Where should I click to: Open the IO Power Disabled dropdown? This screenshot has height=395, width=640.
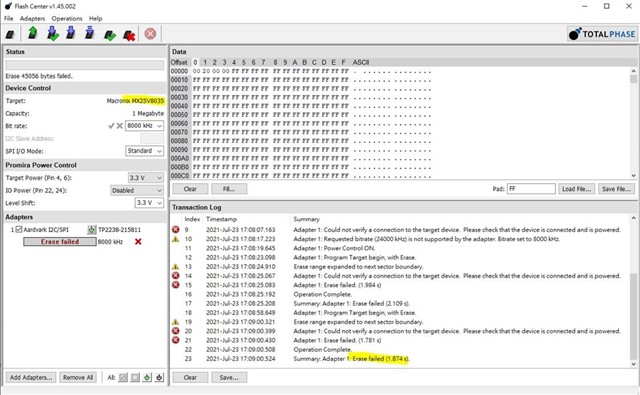[137, 190]
